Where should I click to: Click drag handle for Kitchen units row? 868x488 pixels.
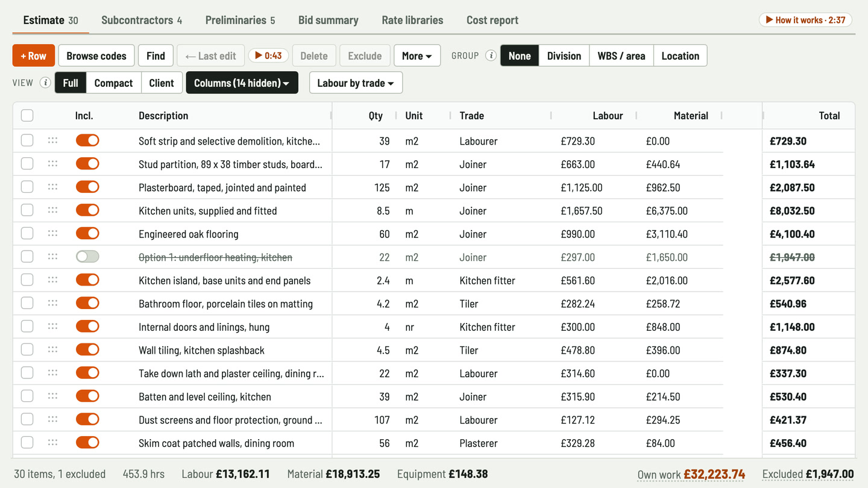pyautogui.click(x=52, y=210)
